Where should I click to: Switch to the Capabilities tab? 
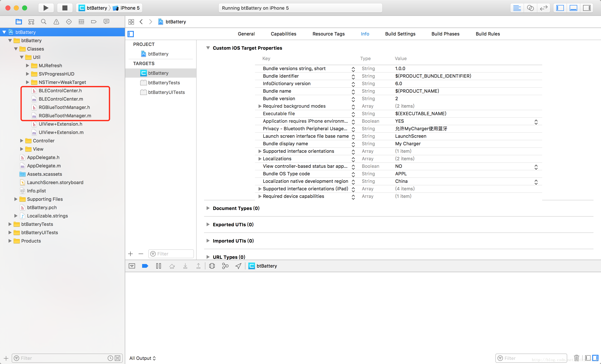[x=283, y=33]
